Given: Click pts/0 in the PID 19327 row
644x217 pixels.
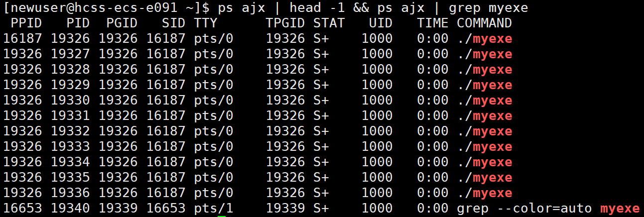Looking at the screenshot, I should pos(214,54).
